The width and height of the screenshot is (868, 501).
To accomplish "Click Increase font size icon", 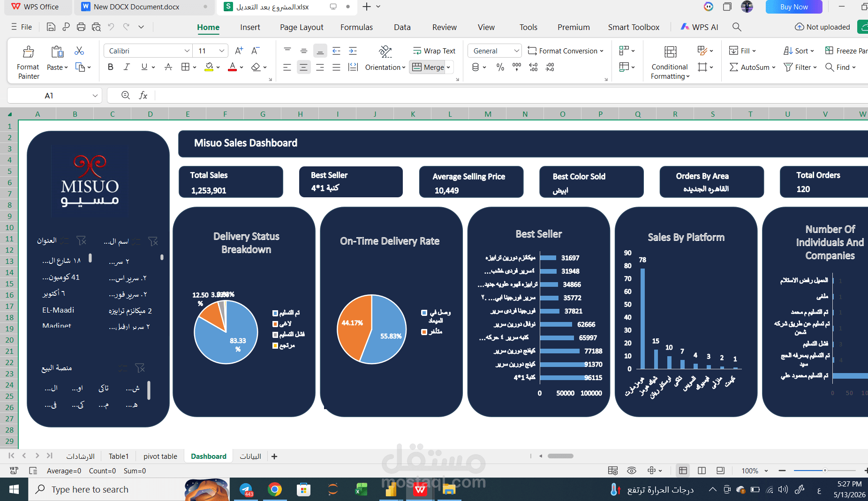I will [x=239, y=51].
